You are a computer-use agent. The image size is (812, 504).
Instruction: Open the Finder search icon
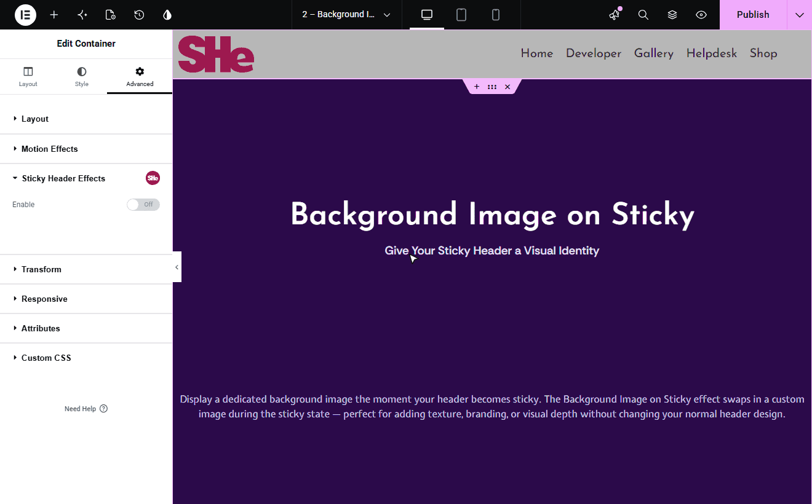[x=643, y=15]
